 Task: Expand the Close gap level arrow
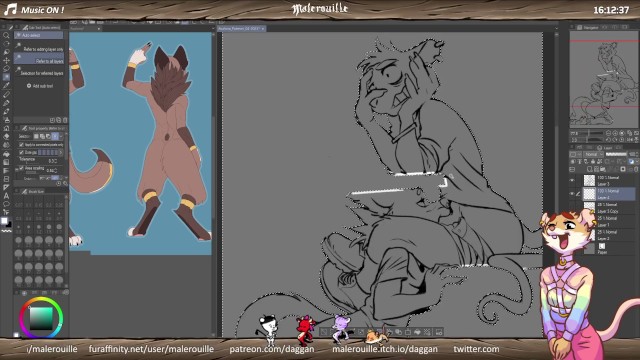click(x=61, y=152)
